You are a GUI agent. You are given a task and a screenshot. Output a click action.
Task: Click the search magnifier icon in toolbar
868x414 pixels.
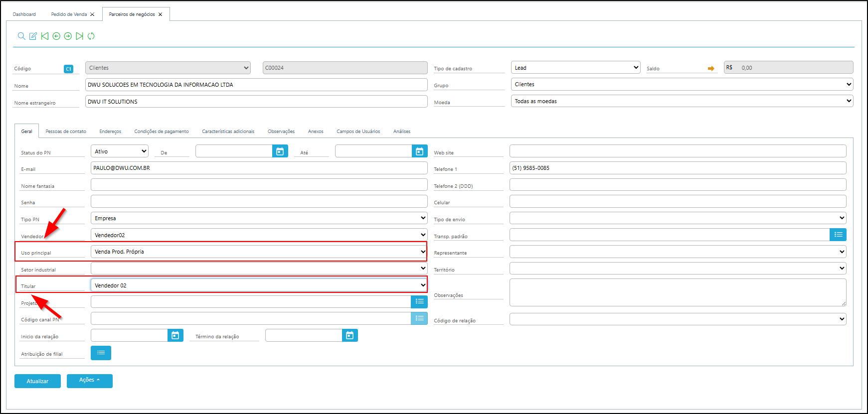pos(21,36)
